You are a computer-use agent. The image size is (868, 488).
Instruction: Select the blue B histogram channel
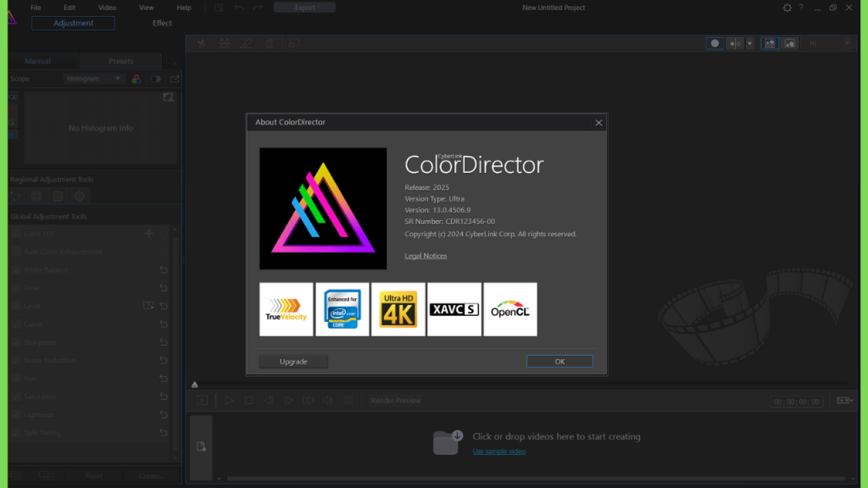[12, 135]
